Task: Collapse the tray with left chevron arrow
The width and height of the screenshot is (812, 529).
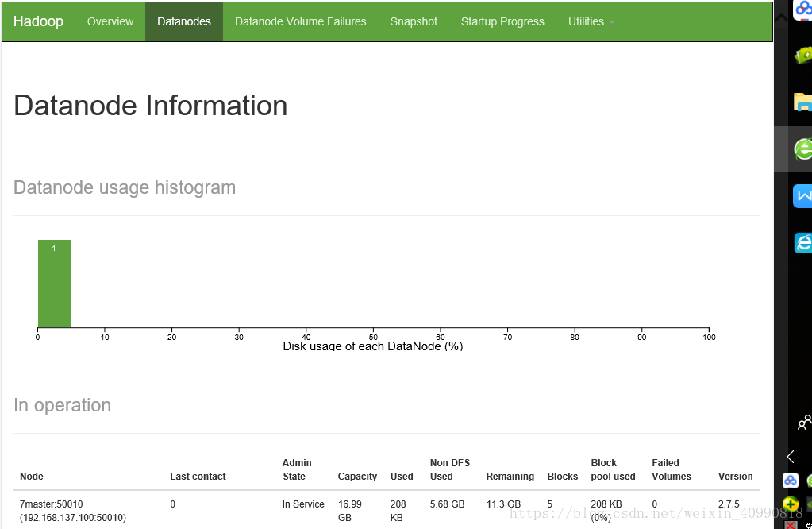Action: [x=791, y=457]
